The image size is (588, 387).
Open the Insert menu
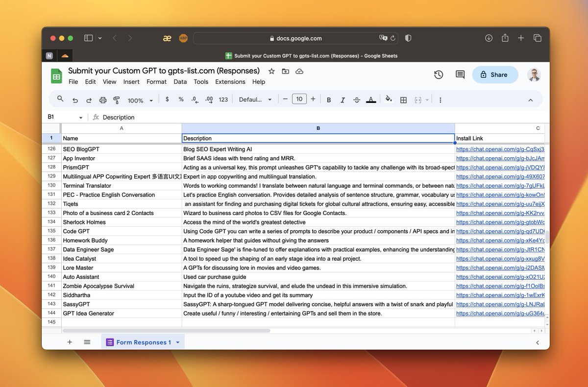pyautogui.click(x=131, y=82)
